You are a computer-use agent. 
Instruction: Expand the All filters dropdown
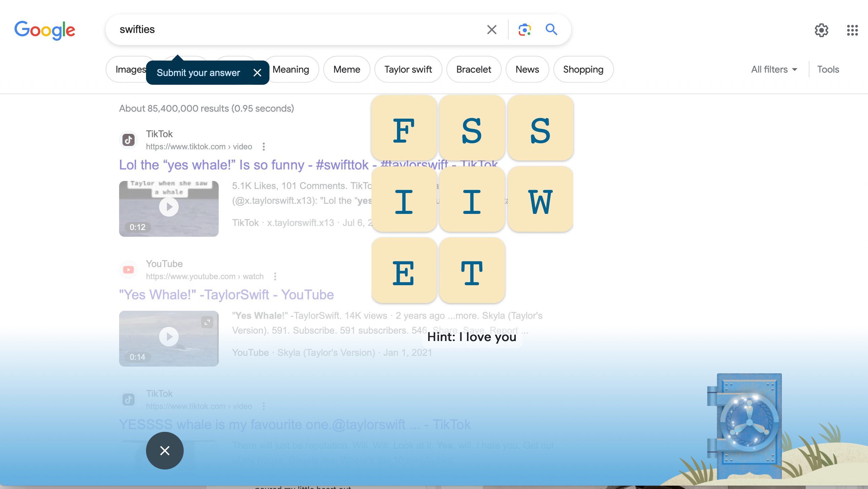[x=774, y=69]
